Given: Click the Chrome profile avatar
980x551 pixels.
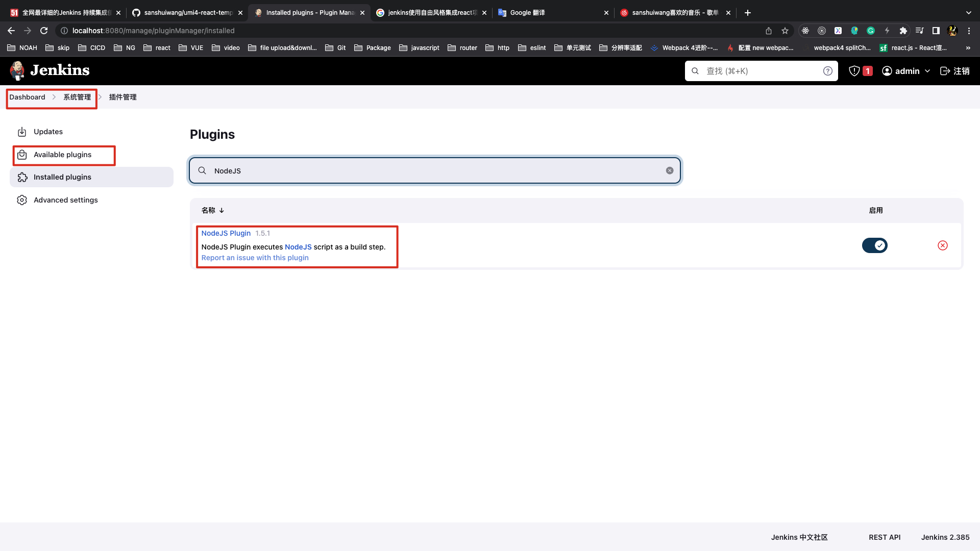Looking at the screenshot, I should 952,31.
